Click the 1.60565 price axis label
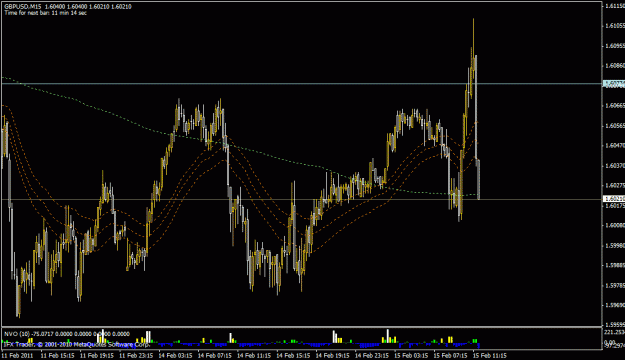The image size is (625, 360). (x=615, y=126)
